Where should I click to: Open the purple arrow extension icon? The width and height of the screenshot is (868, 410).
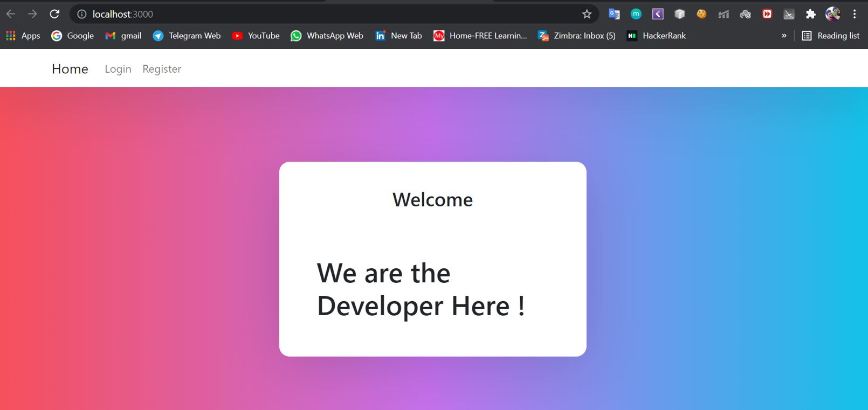(x=658, y=14)
